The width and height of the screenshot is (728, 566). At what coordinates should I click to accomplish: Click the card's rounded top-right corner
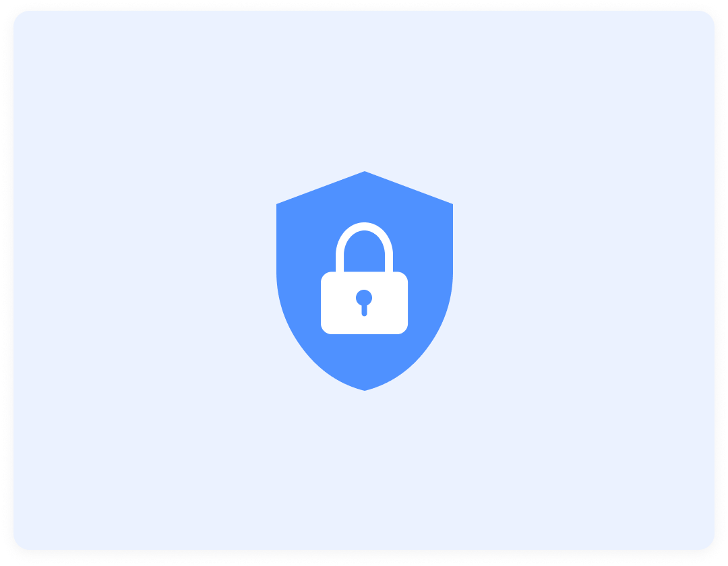coord(706,18)
